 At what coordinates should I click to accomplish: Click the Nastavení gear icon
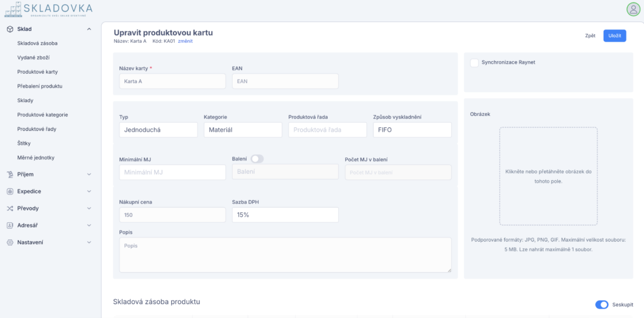[x=10, y=242]
